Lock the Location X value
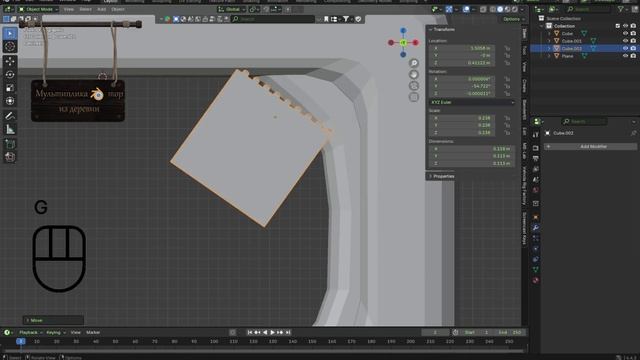The width and height of the screenshot is (640, 360). [x=507, y=48]
